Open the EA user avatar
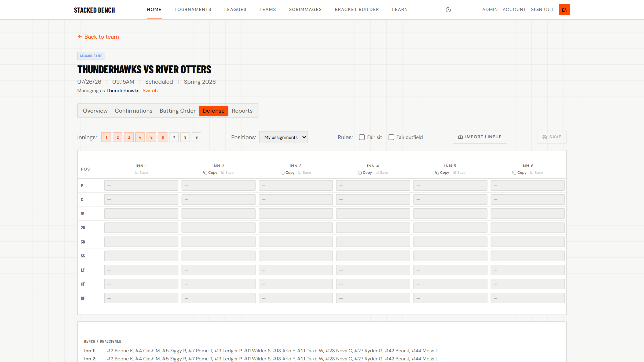 pos(564,10)
